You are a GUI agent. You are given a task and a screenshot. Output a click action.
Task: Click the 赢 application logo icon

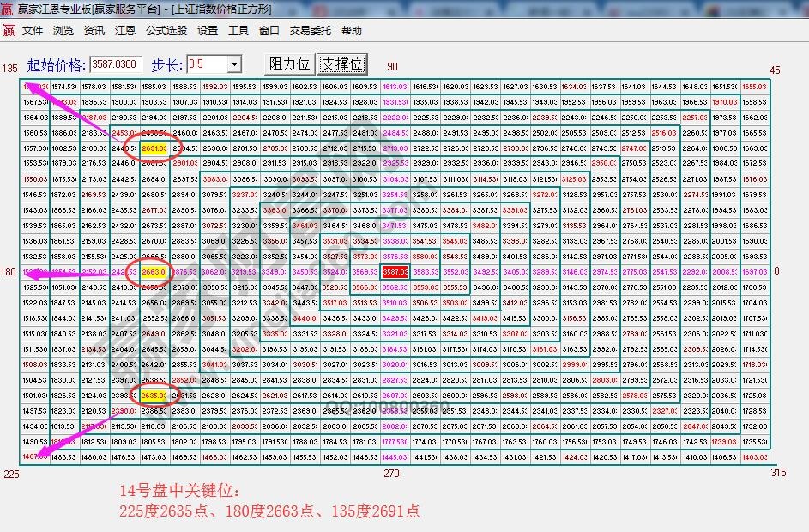[x=9, y=30]
